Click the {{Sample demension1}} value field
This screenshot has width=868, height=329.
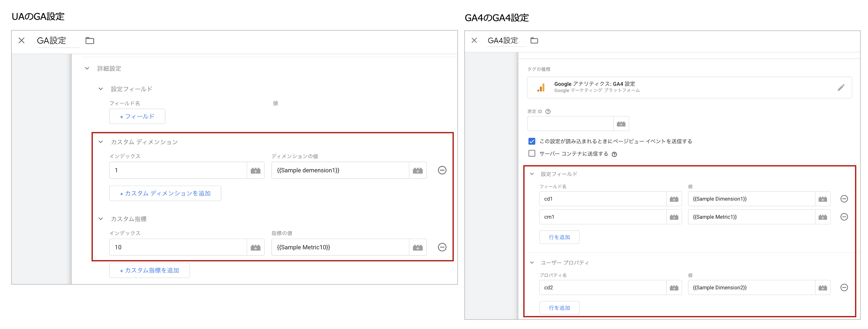(x=340, y=170)
